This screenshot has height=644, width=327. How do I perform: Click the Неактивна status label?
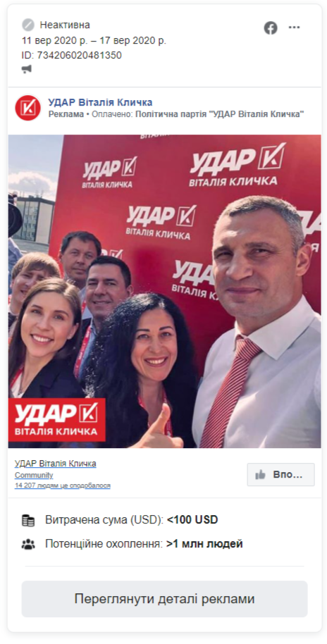tap(65, 25)
